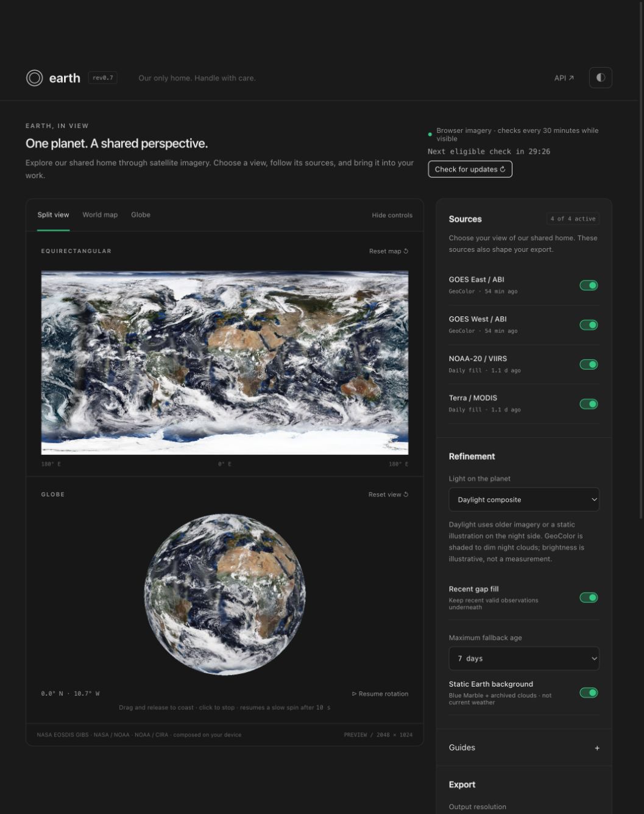The width and height of the screenshot is (644, 814).
Task: Click the earth circular logo icon
Action: (x=35, y=78)
